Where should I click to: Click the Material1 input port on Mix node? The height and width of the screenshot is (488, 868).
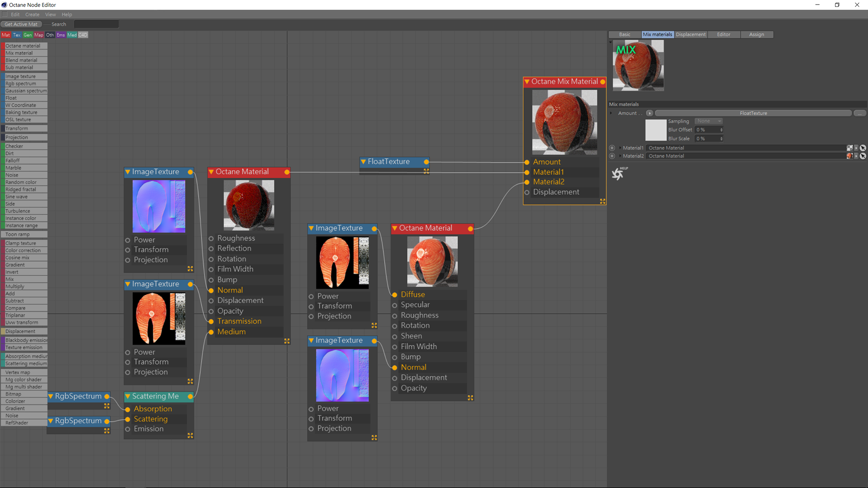(527, 172)
